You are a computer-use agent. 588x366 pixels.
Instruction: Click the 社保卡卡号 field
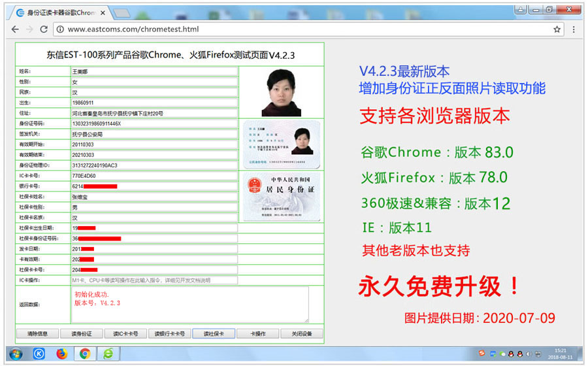(x=154, y=270)
